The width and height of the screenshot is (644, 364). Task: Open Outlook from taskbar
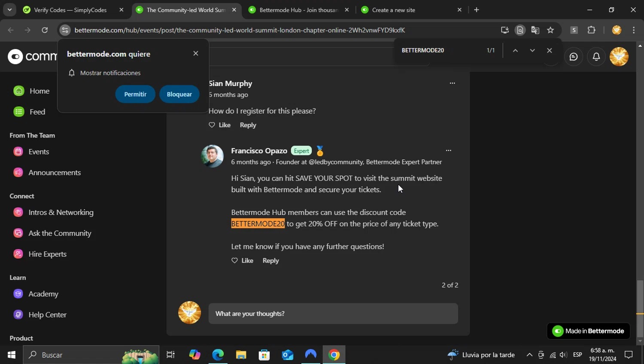(287, 355)
